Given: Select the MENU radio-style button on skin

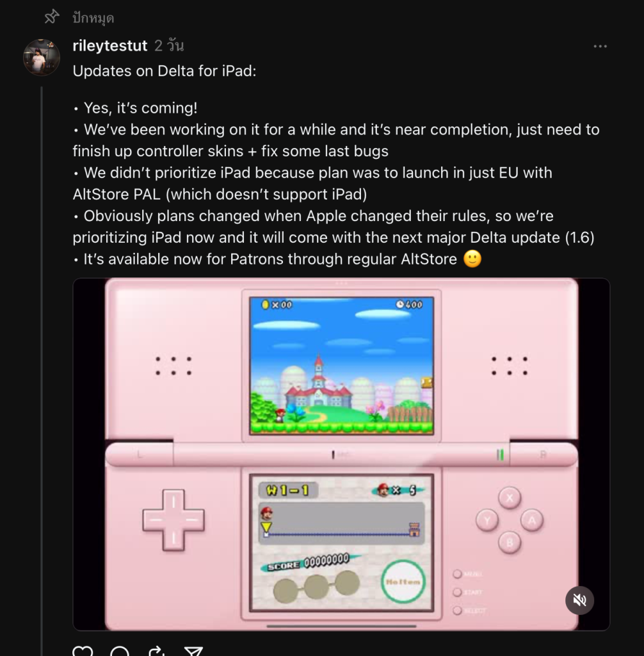Looking at the screenshot, I should [458, 574].
